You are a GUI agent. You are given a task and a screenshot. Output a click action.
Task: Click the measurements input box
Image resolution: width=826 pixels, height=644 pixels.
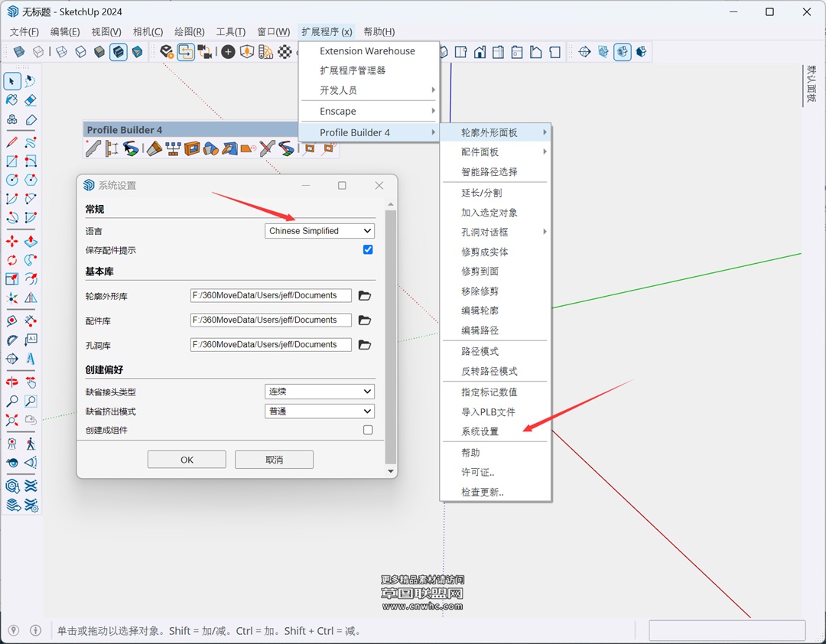tap(727, 630)
